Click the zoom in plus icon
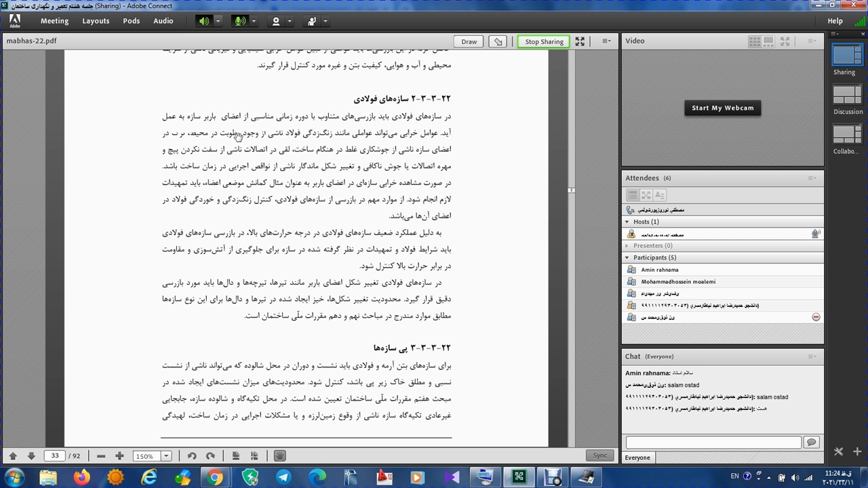This screenshot has height=488, width=868. (119, 456)
